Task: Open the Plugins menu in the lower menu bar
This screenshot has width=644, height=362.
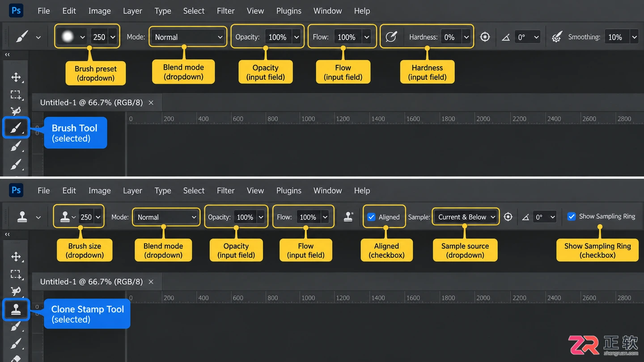Action: 289,190
